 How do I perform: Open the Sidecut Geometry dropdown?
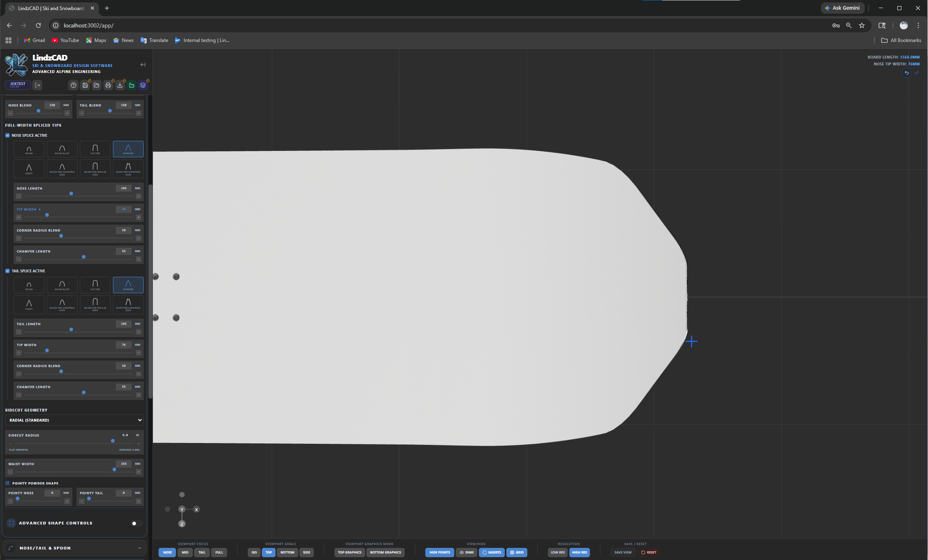tap(74, 420)
